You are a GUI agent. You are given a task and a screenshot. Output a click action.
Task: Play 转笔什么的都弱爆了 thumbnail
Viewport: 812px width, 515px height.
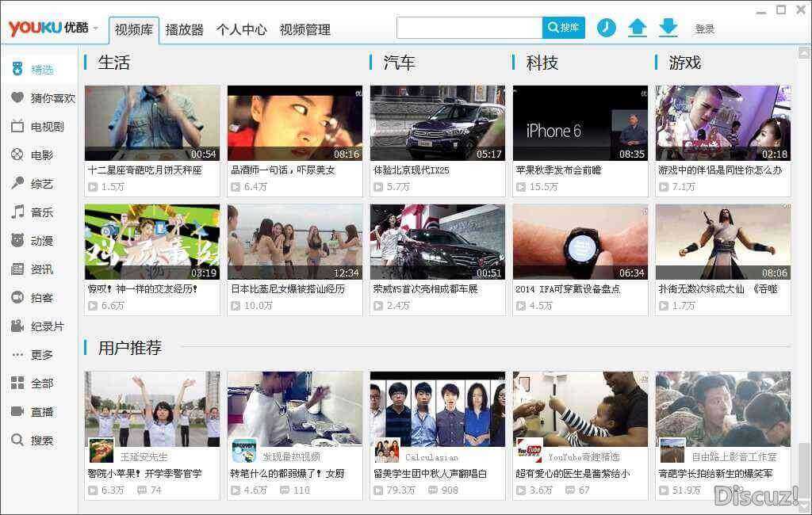point(295,409)
